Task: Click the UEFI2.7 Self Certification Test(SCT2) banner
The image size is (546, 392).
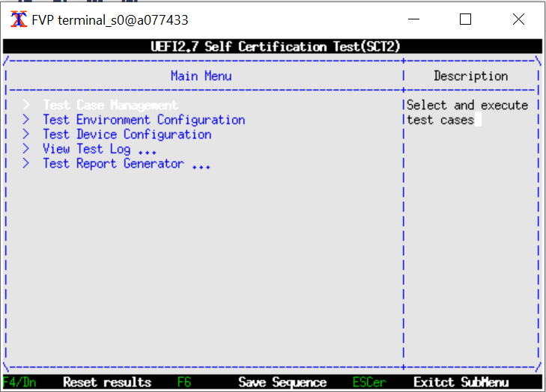Action: tap(276, 46)
